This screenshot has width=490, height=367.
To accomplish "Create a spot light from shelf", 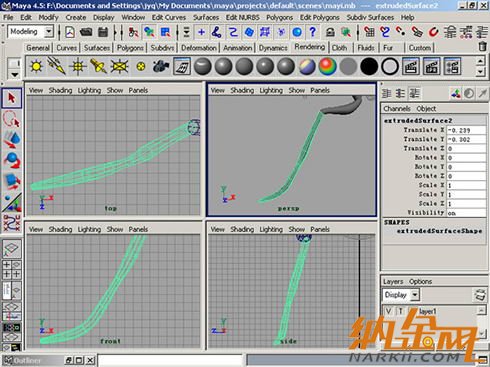I will point(98,66).
